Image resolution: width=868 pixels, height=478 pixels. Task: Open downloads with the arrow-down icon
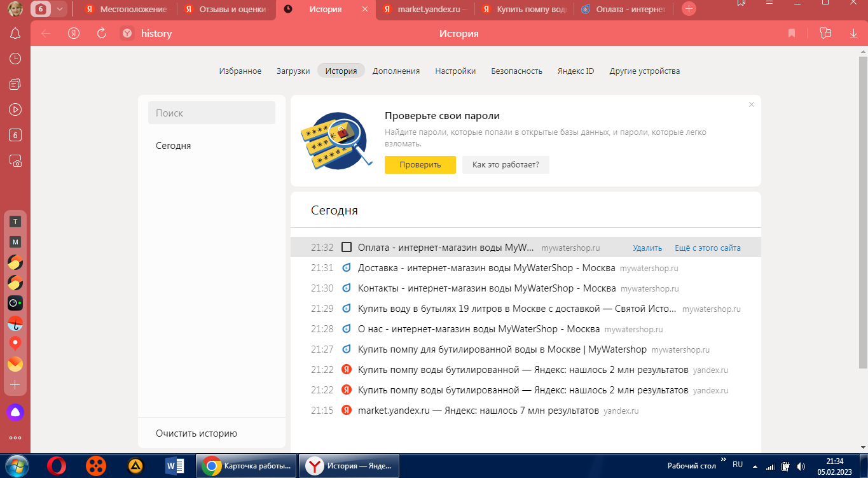[853, 33]
